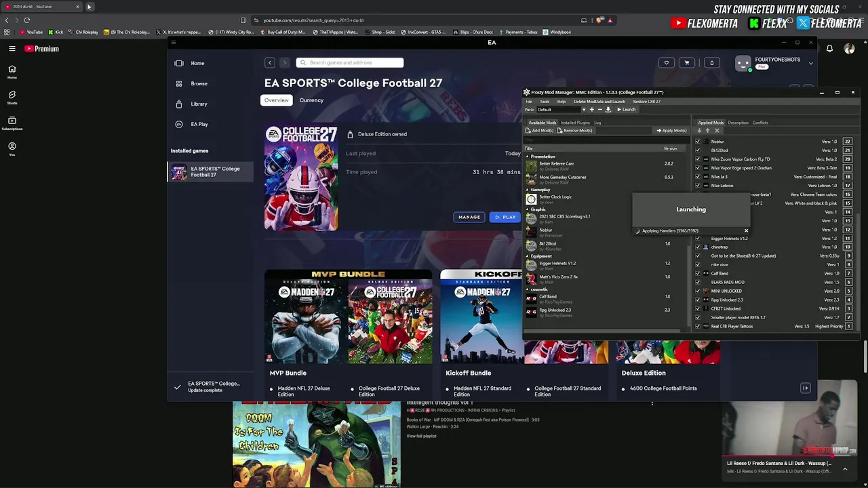Open YouTube Shorts in the sidebar
Viewport: 868px width, 488px height.
click(x=12, y=98)
